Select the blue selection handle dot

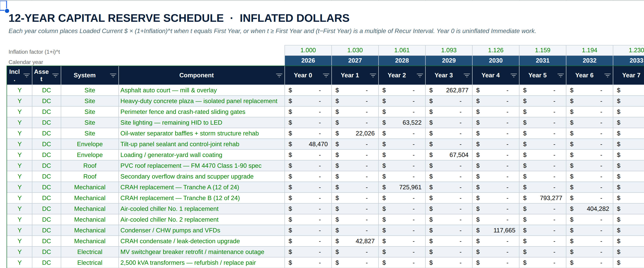(7, 11)
